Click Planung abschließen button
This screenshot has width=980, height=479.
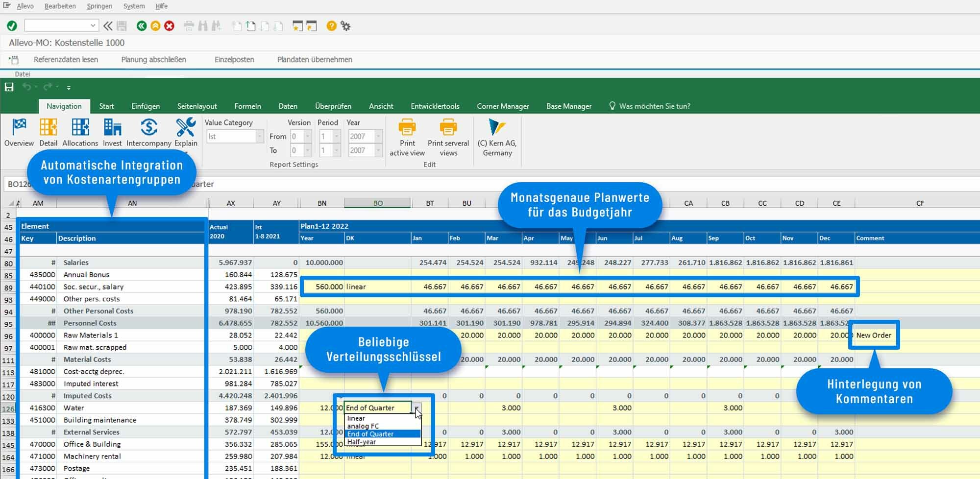pyautogui.click(x=153, y=60)
